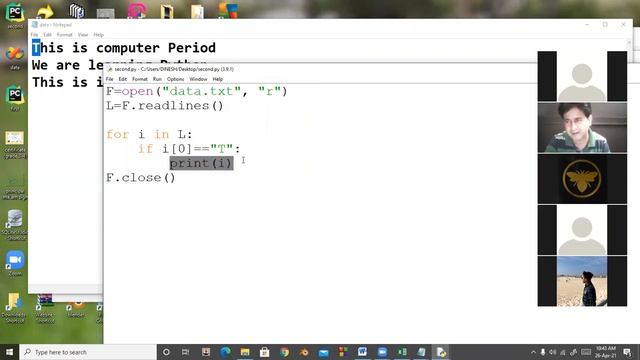Click the 'if i[0]=="T":' line
Screen dimensions: 640x360
pyautogui.click(x=189, y=149)
